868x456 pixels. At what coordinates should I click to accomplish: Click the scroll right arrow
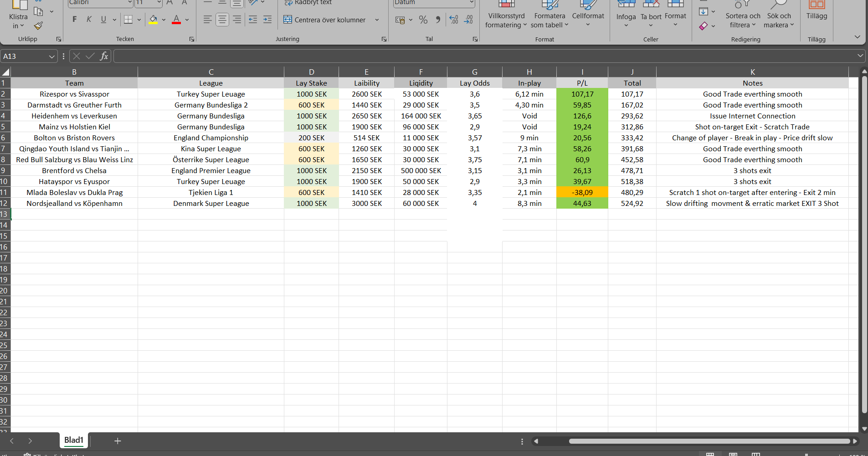[x=855, y=441]
